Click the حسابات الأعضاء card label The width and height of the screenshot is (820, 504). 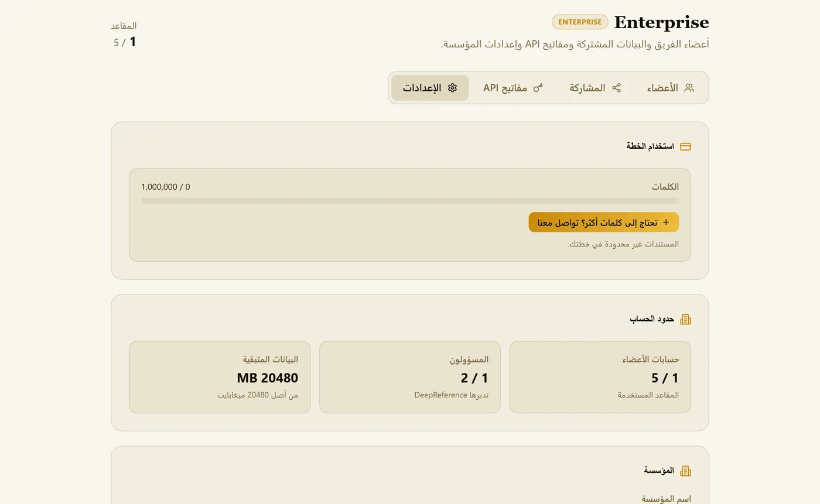click(651, 359)
